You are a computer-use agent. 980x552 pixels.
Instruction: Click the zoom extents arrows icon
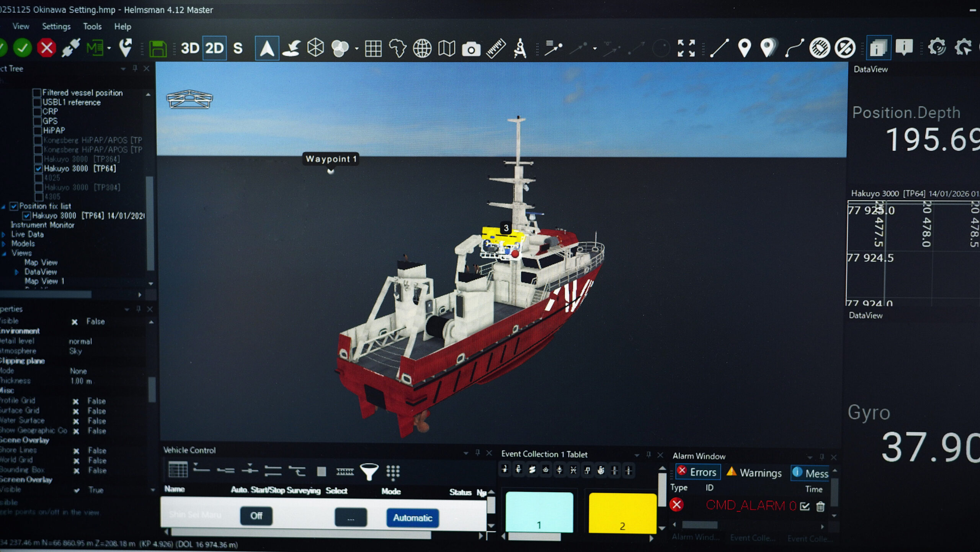[686, 48]
